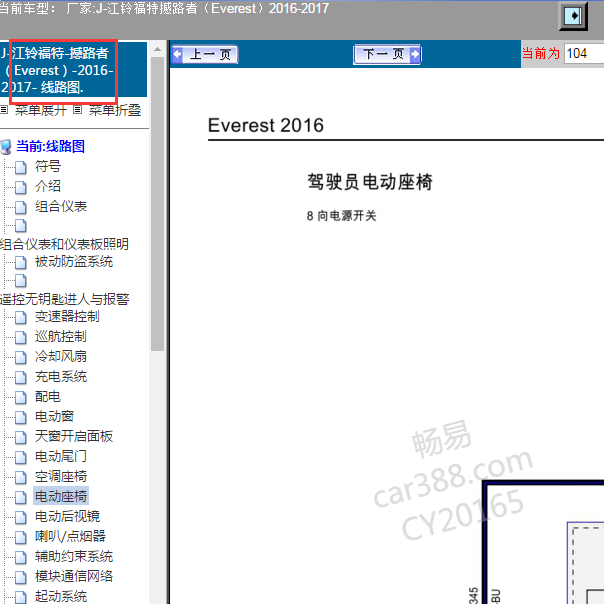This screenshot has height=604, width=604.
Task: Open the 空调座椅 entry
Action: (61, 476)
